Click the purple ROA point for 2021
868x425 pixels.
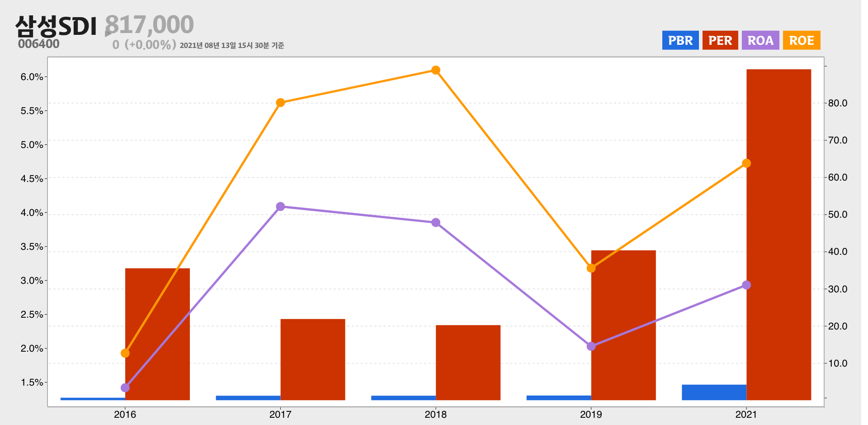point(746,285)
